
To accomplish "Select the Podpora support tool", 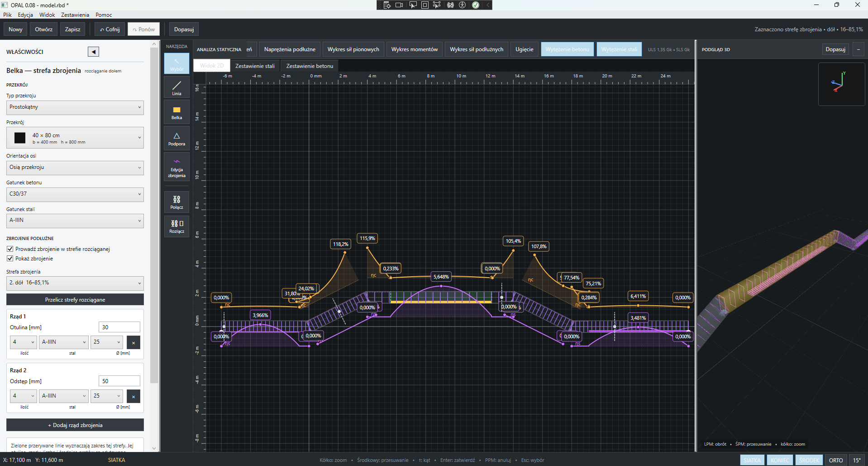I will 176,139.
